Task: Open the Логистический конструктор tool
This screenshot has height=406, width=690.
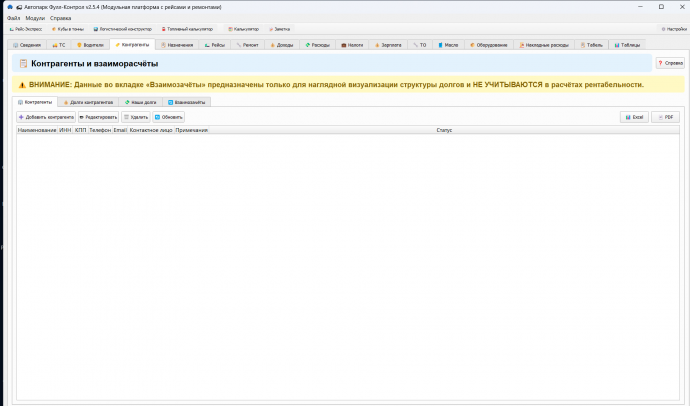Action: pos(122,29)
